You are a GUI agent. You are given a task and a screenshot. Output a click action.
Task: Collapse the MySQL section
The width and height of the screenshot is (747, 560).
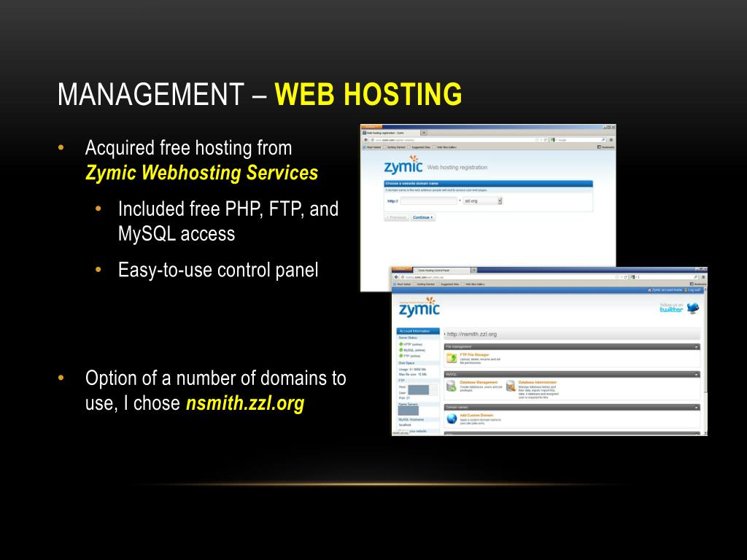click(x=697, y=374)
